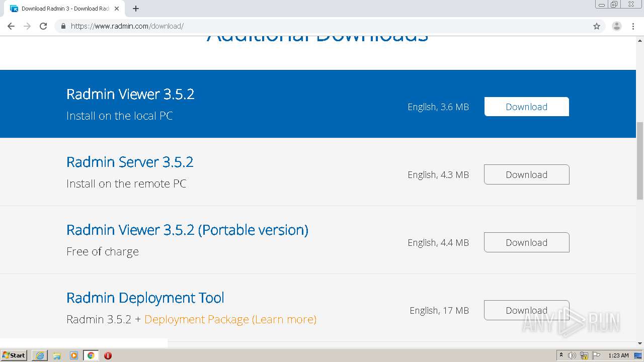Download Radmin Server 3.5.2
Screen dimensions: 644x362
pos(526,174)
